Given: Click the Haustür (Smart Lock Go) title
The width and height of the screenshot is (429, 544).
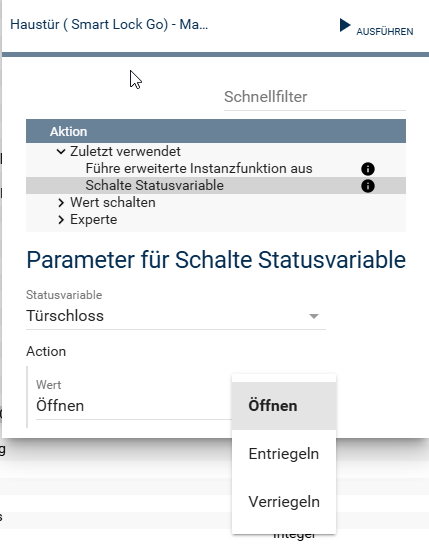Looking at the screenshot, I should 109,25.
